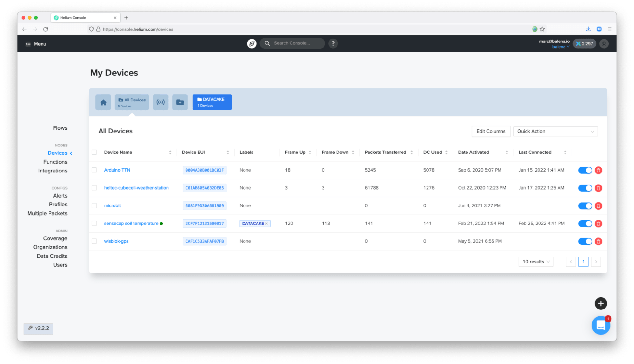Image resolution: width=634 pixels, height=364 pixels.
Task: Open the Quick Action dropdown
Action: 555,131
